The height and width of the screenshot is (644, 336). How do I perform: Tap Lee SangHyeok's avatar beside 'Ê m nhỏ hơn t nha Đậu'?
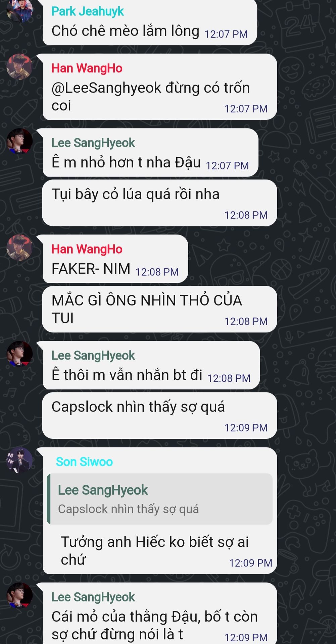(19, 141)
